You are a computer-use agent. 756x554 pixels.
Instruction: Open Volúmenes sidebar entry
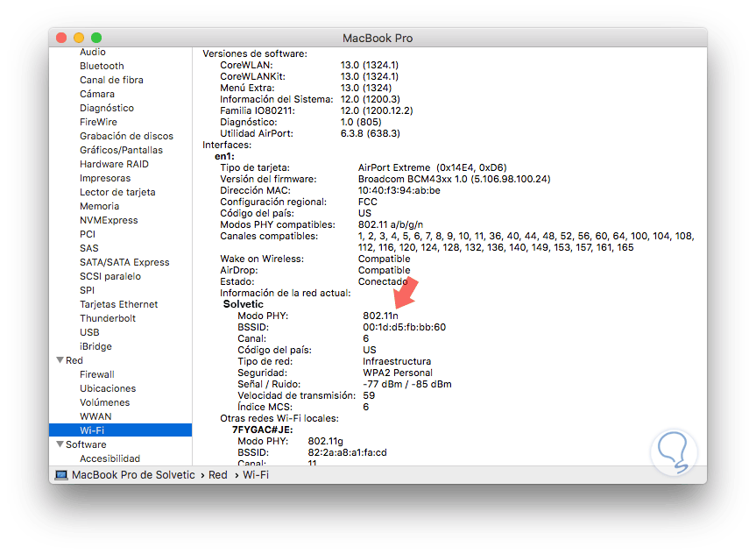[104, 402]
